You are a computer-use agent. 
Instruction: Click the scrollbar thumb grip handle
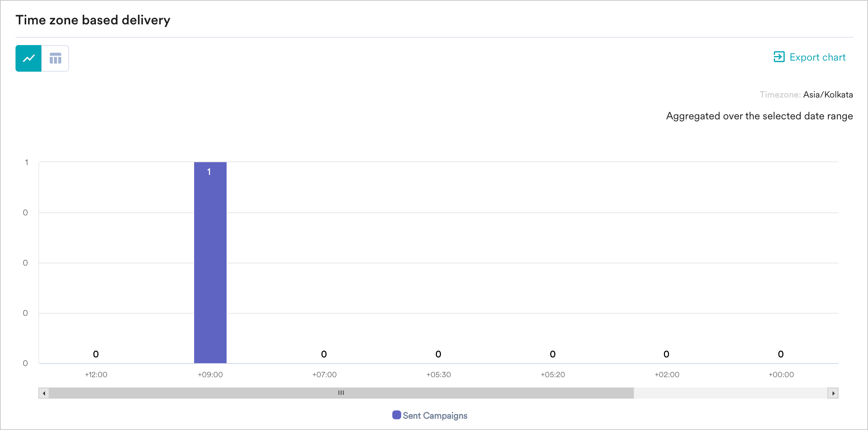coord(341,393)
